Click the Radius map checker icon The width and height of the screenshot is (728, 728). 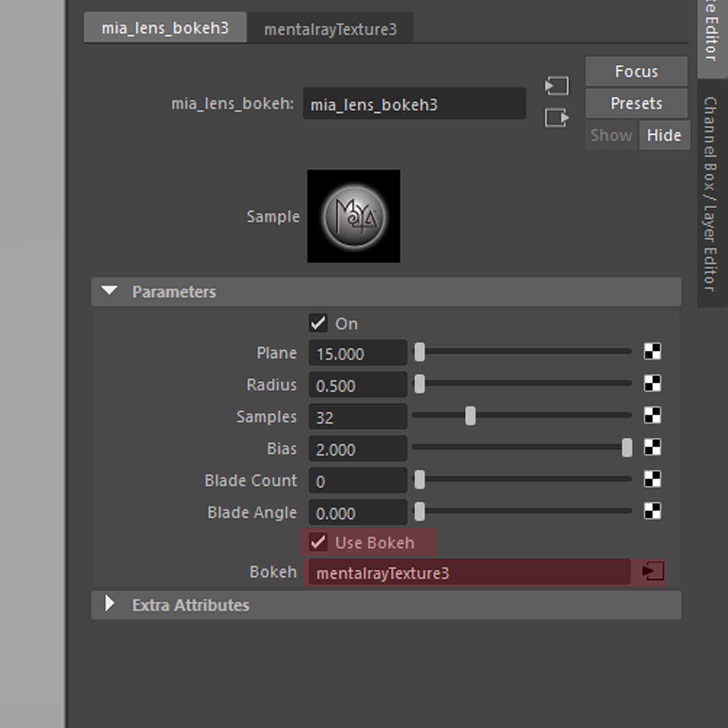652,384
